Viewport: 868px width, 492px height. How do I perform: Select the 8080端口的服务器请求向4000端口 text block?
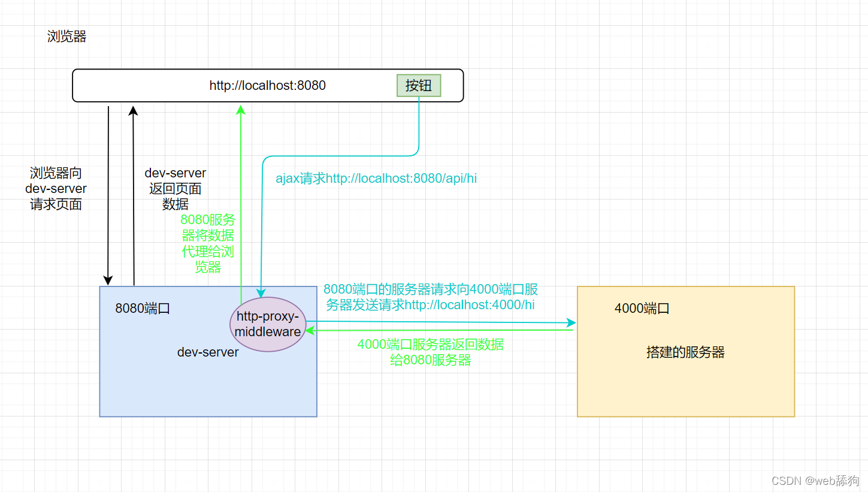431,297
